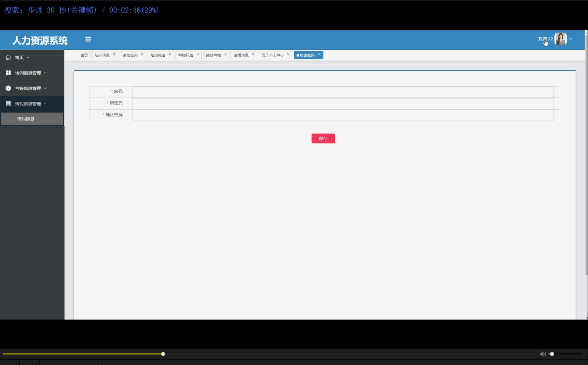Click the red 保存 button
588x365 pixels.
(323, 139)
